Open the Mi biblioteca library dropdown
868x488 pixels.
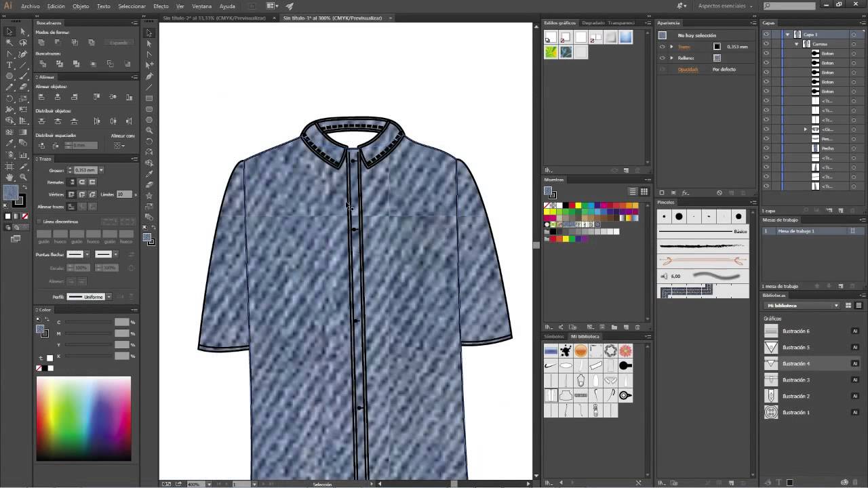coord(803,306)
